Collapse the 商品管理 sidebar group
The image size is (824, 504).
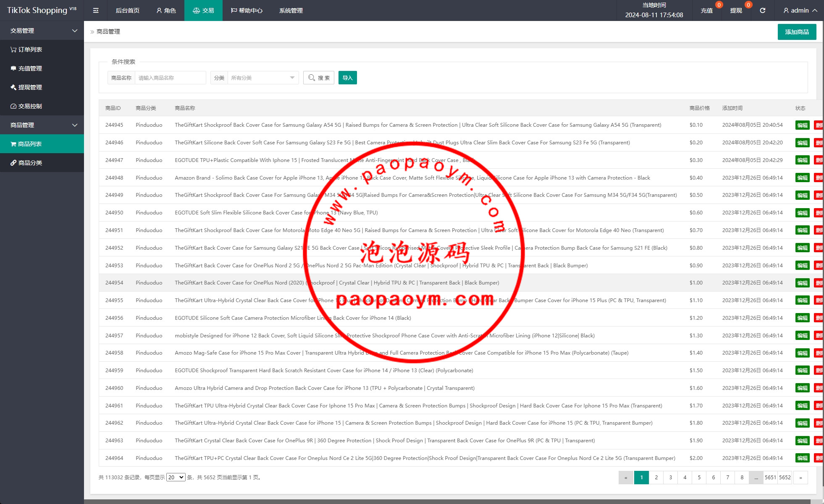pyautogui.click(x=42, y=125)
